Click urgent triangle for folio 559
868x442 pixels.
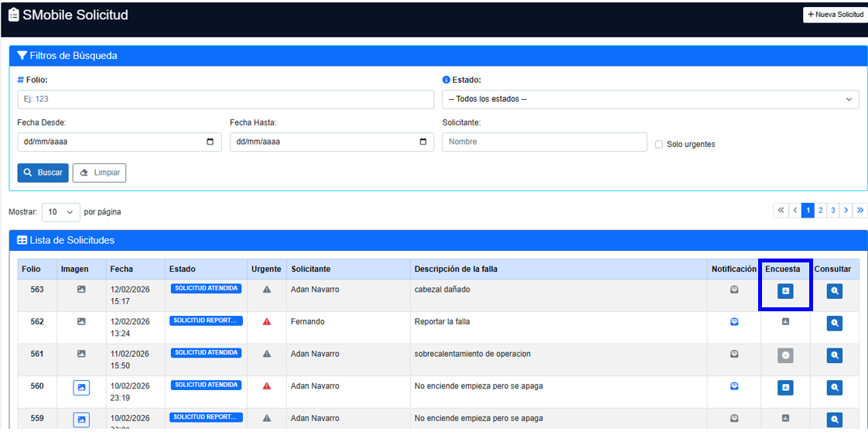[x=267, y=418]
